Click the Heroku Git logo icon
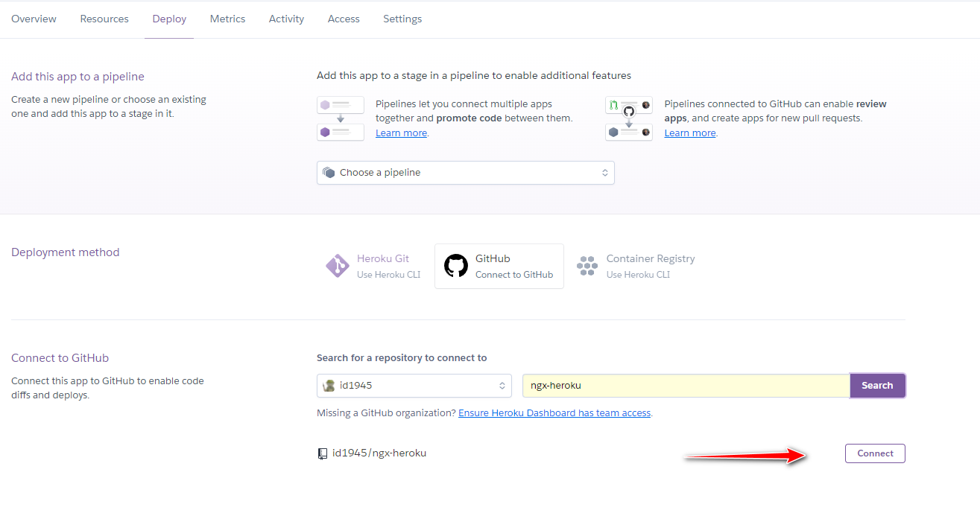The image size is (980, 516). pyautogui.click(x=338, y=266)
